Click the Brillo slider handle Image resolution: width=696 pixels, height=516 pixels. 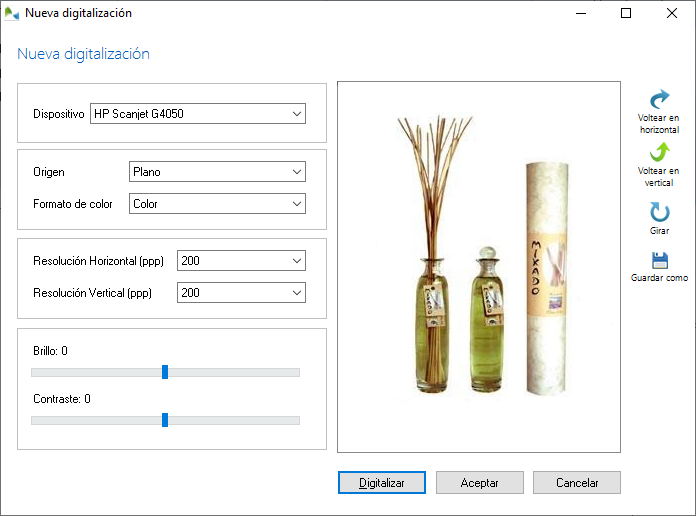coord(165,372)
